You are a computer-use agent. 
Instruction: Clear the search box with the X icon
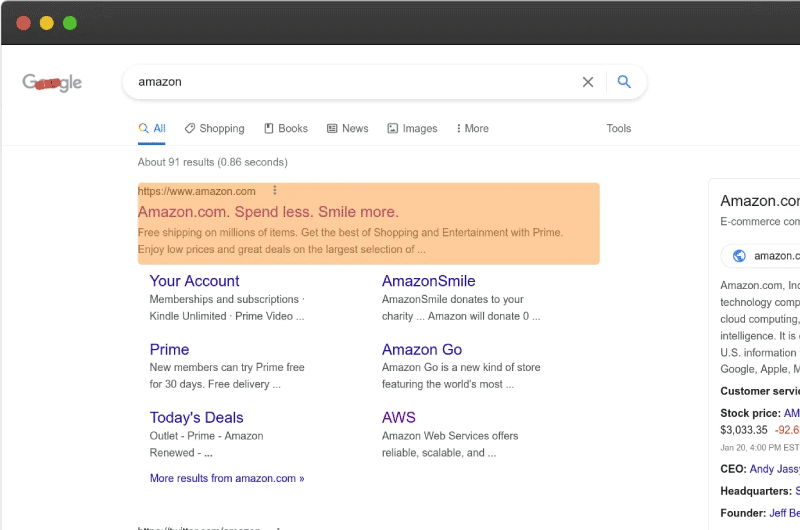(588, 82)
